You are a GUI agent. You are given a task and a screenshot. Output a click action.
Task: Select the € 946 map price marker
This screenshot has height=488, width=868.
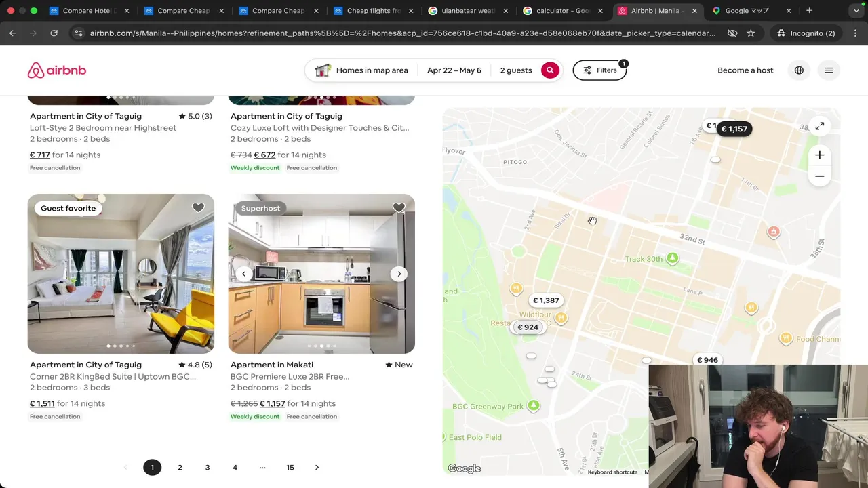707,360
